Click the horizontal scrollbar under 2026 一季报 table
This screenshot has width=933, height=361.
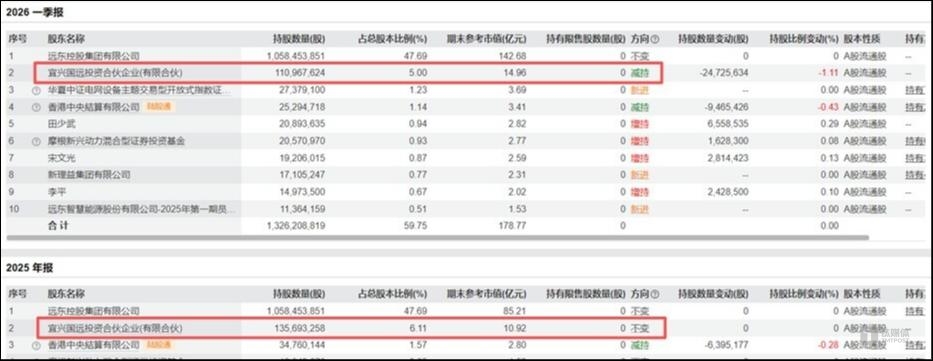437,237
